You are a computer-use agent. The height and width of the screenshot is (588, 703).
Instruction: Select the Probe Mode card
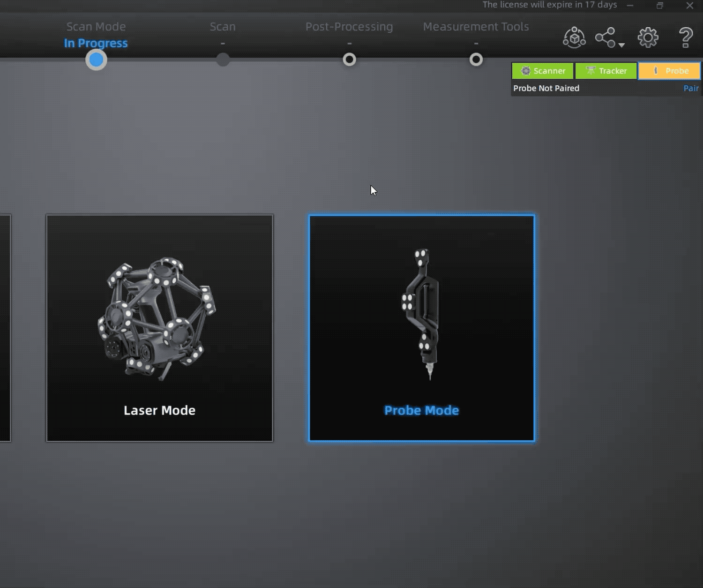[x=421, y=328]
